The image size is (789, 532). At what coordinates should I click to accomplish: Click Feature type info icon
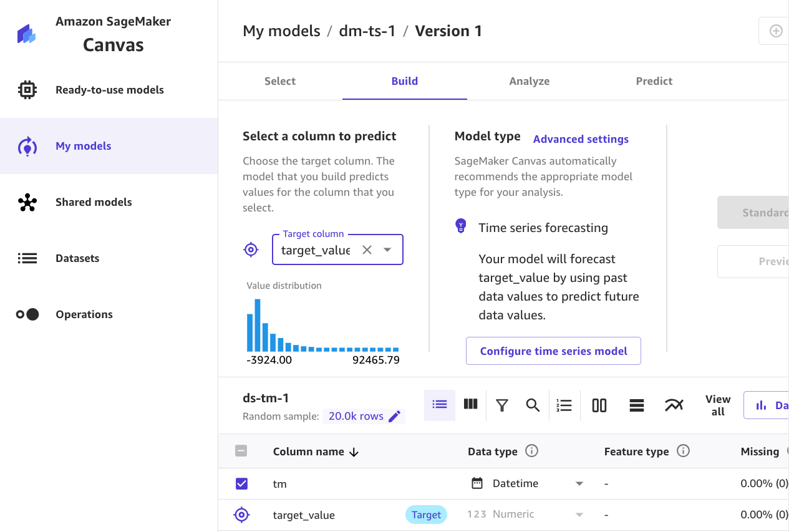pos(683,451)
